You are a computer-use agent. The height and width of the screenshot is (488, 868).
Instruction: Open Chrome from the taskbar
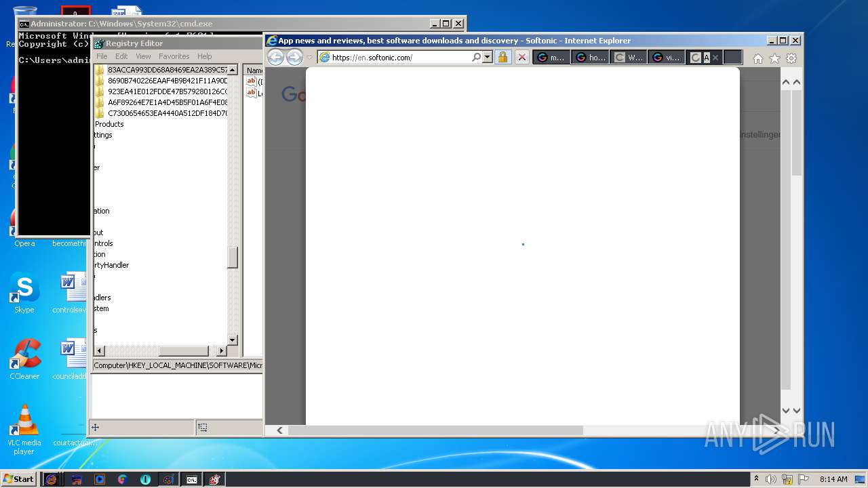[122, 479]
